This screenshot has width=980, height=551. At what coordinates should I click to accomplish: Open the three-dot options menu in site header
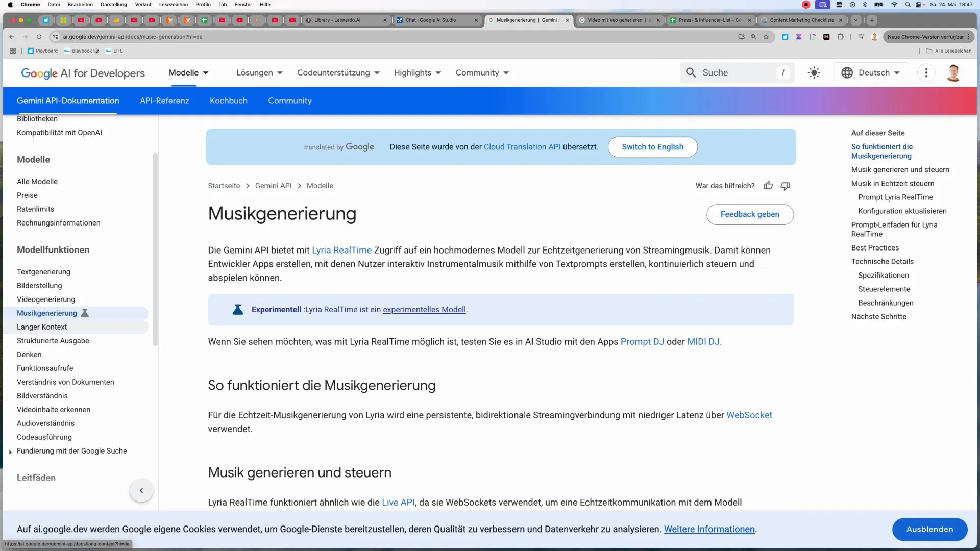(926, 73)
